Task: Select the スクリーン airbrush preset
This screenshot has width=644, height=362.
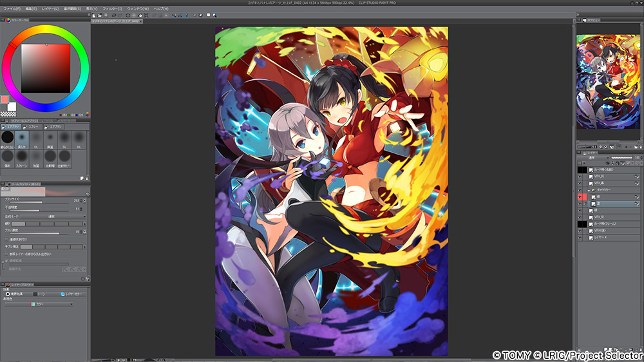Action: coord(22,159)
